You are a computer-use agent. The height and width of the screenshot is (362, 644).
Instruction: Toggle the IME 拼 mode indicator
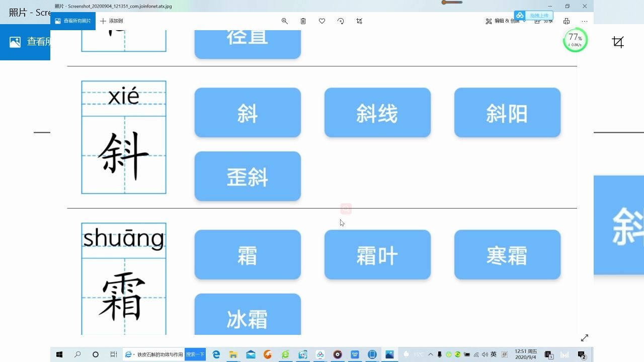(x=505, y=354)
